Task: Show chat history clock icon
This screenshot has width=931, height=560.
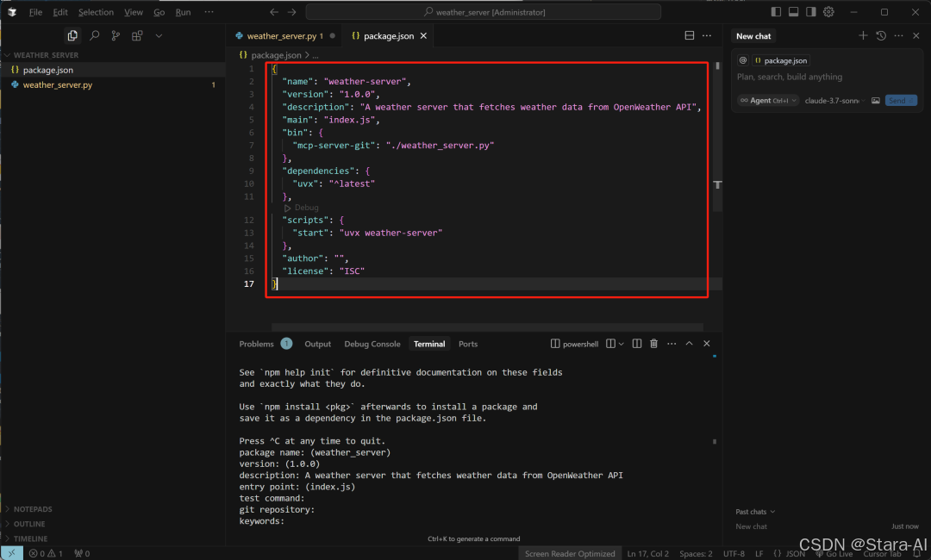Action: click(881, 35)
